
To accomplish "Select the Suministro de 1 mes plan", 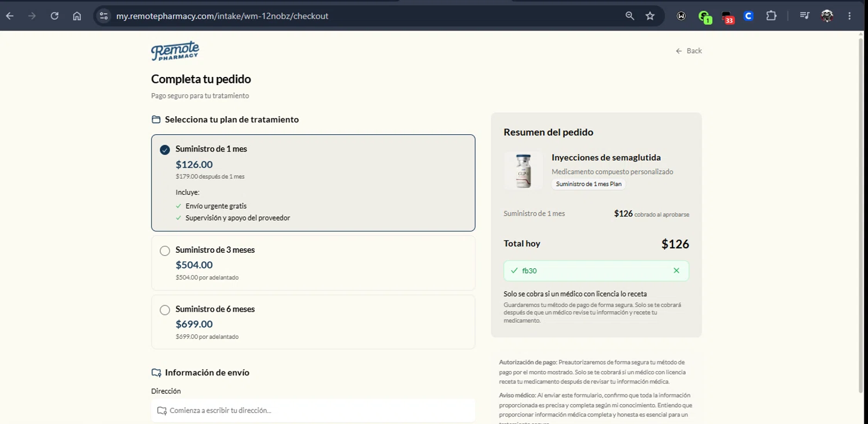I will tap(313, 183).
